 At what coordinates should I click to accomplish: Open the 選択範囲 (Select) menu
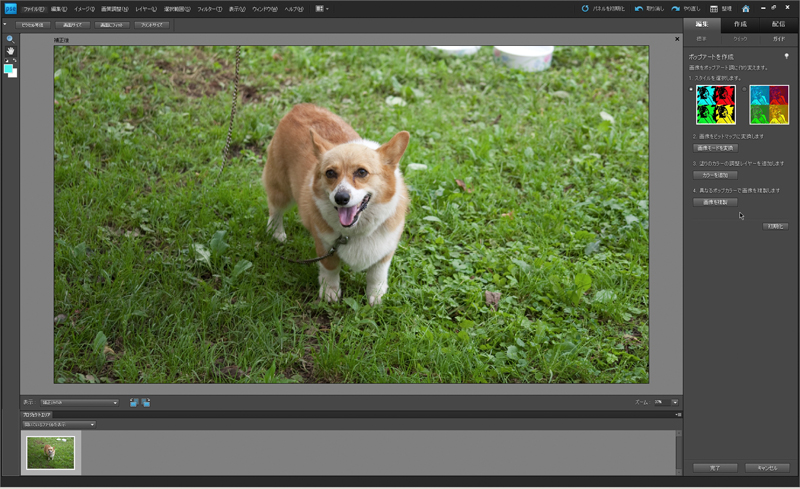(x=177, y=9)
